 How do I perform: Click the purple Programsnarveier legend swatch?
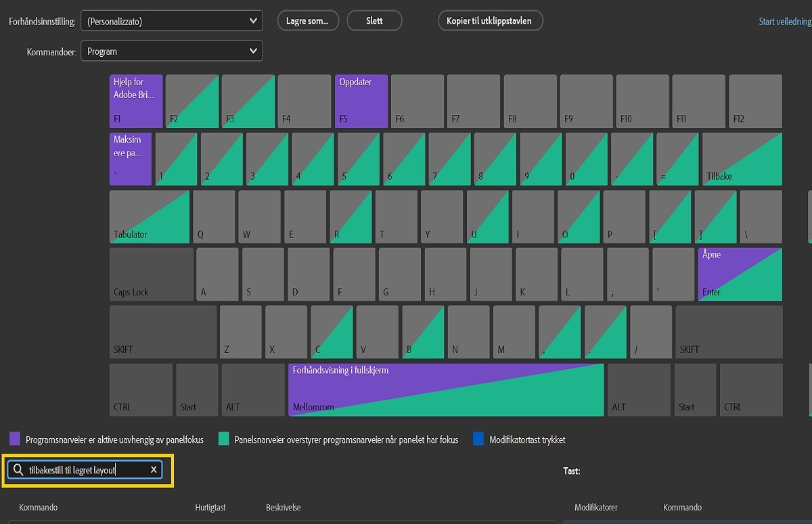(13, 439)
